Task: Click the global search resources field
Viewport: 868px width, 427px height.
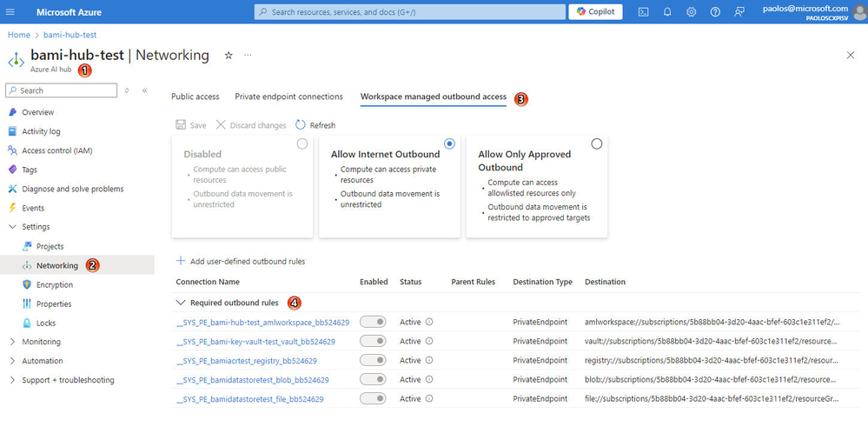Action: click(x=410, y=11)
